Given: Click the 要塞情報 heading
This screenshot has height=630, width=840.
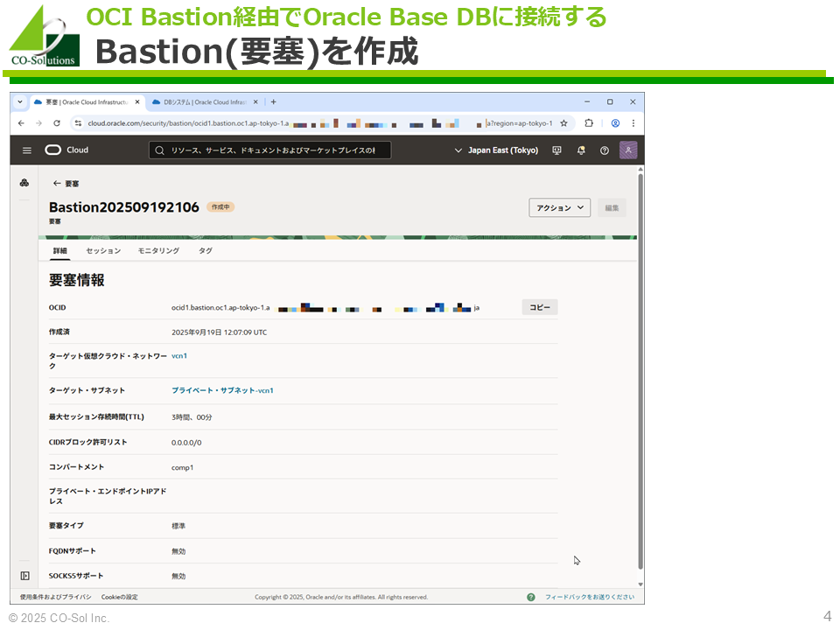Looking at the screenshot, I should 77,280.
